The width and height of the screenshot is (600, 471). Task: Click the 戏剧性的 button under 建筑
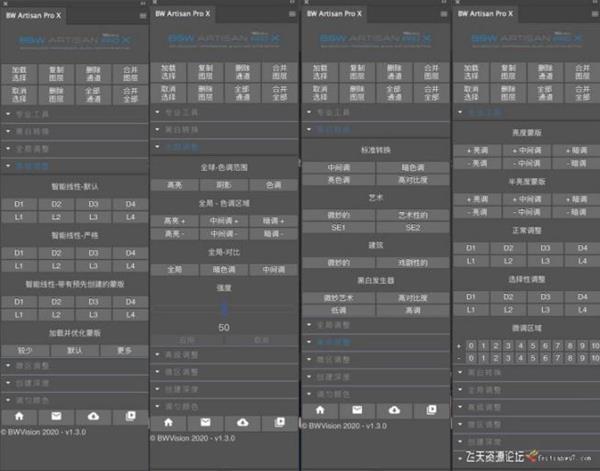pyautogui.click(x=411, y=262)
